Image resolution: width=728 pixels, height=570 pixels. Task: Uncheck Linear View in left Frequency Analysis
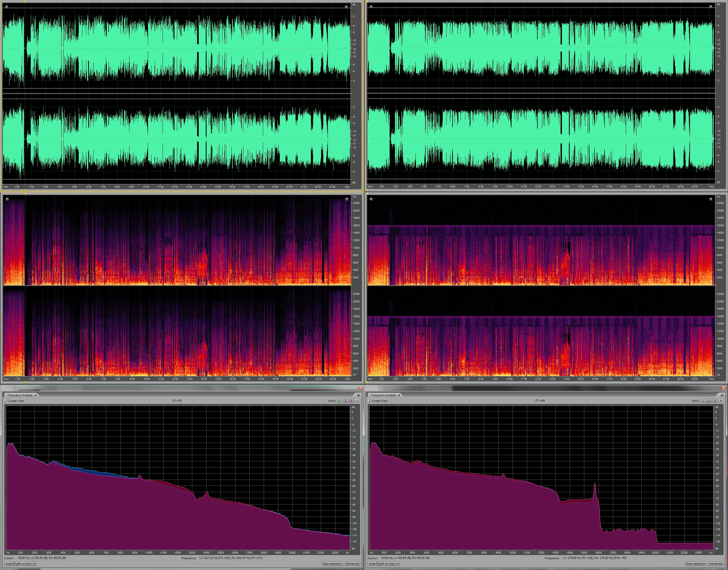point(6,401)
